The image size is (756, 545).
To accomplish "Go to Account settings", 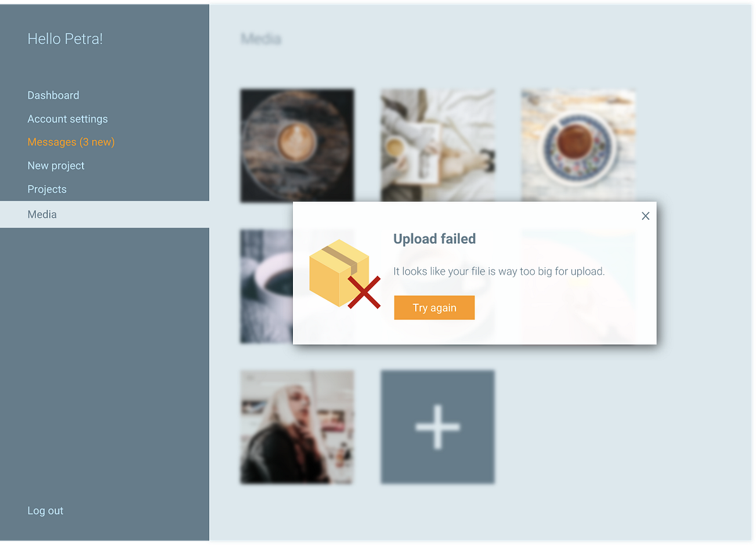I will [x=67, y=119].
